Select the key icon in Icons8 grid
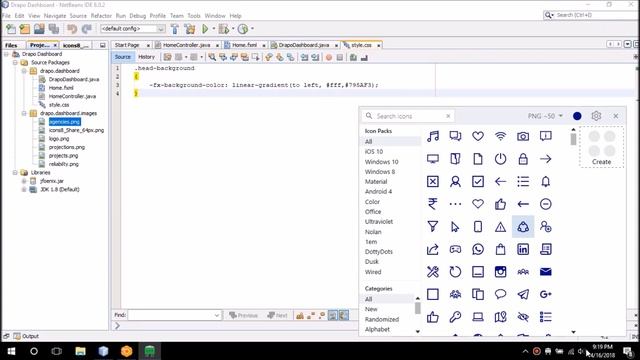Viewport: 640px width, 360px height. click(456, 316)
